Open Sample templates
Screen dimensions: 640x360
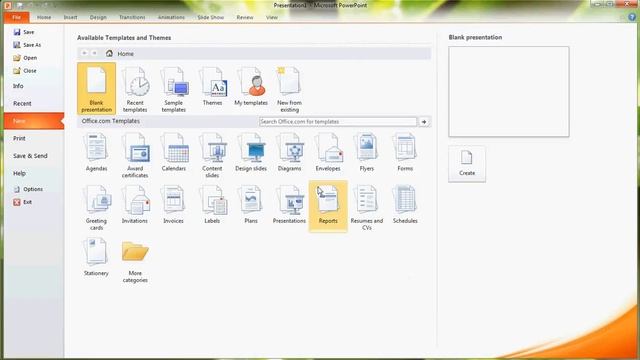173,89
